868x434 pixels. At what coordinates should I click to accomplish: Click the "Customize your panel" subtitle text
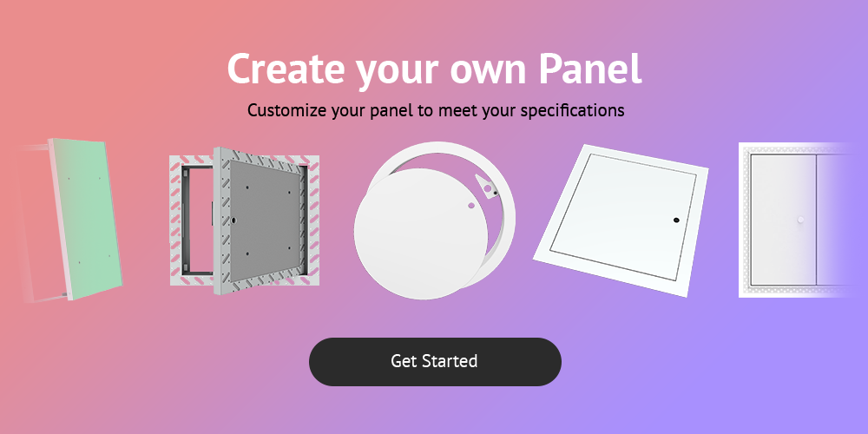436,110
